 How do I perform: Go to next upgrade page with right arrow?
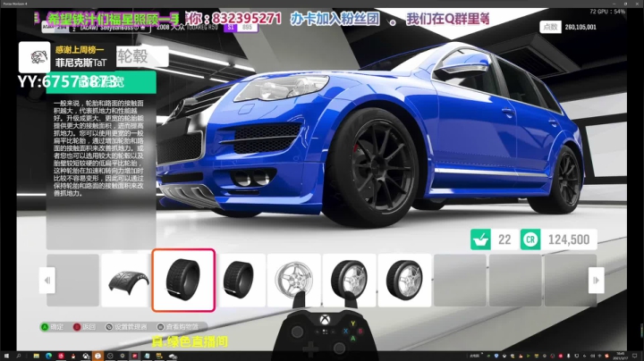tap(596, 281)
